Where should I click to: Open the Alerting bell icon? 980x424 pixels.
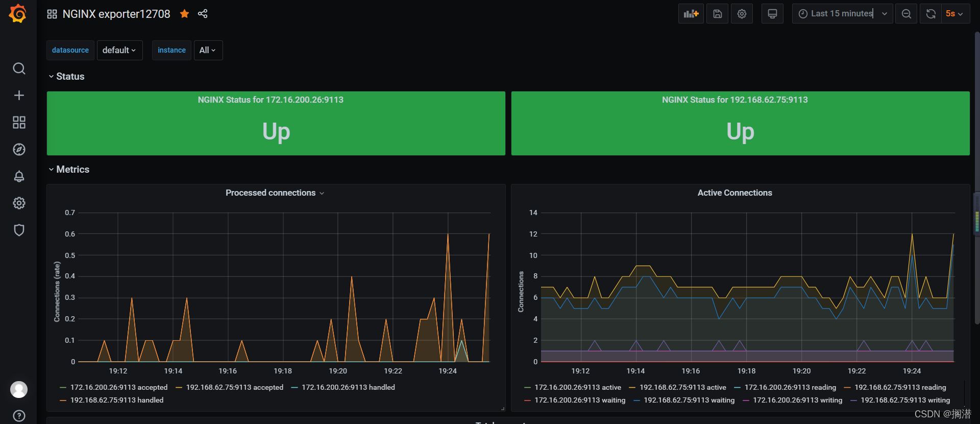[19, 176]
